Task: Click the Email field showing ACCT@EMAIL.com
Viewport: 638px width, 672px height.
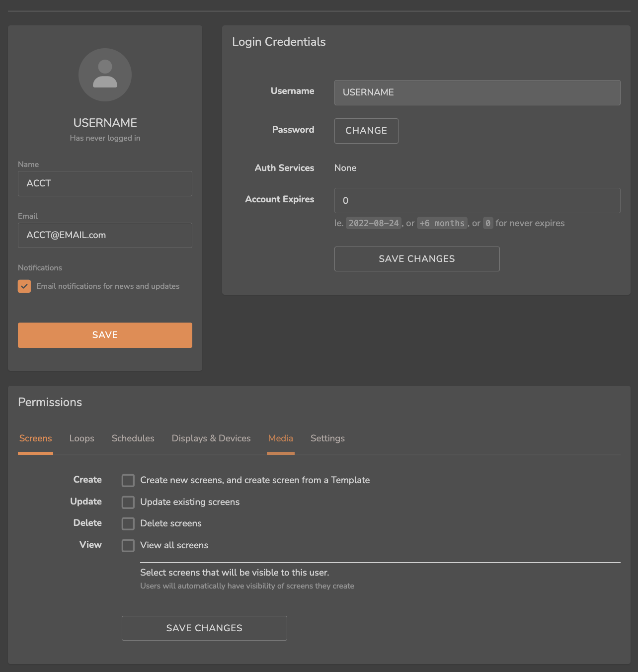Action: tap(105, 235)
